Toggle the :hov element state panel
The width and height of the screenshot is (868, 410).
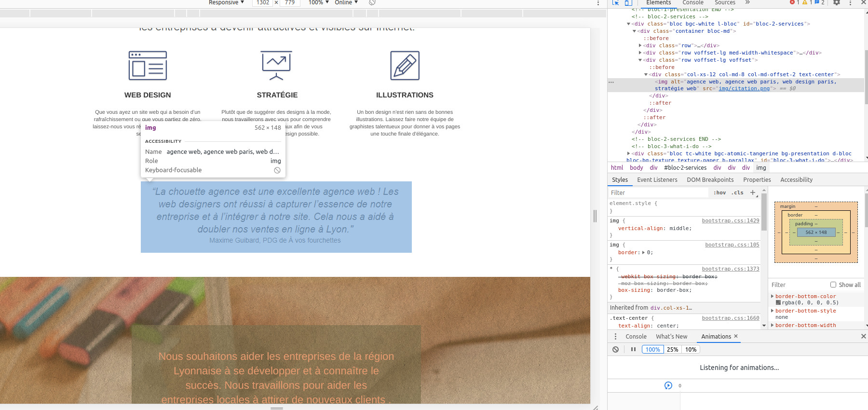coord(719,192)
